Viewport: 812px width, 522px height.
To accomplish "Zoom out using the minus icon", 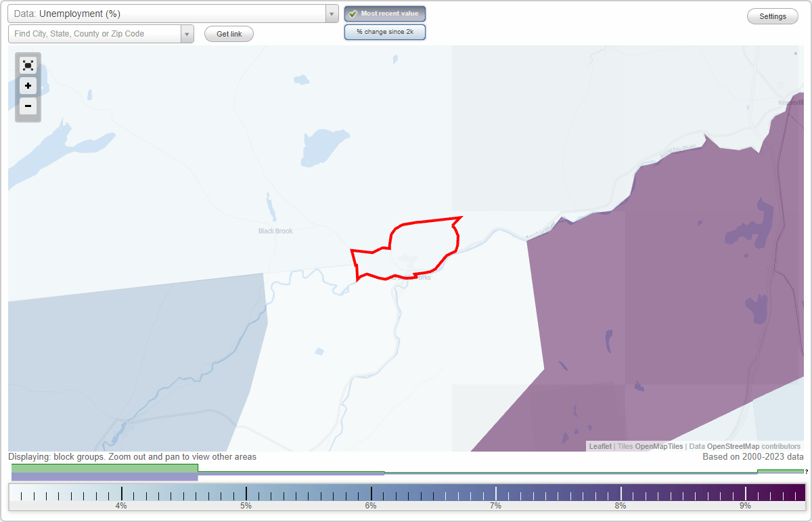I will pyautogui.click(x=28, y=106).
